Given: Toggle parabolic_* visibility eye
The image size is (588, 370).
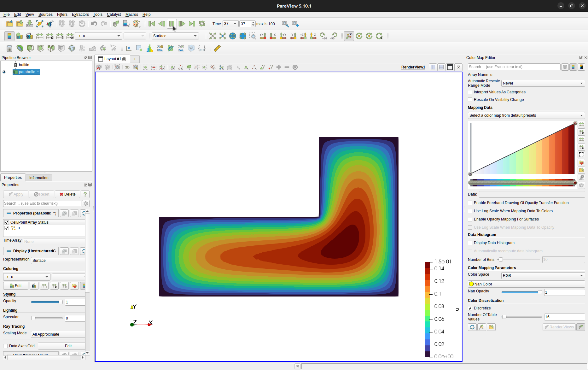Looking at the screenshot, I should pos(4,72).
